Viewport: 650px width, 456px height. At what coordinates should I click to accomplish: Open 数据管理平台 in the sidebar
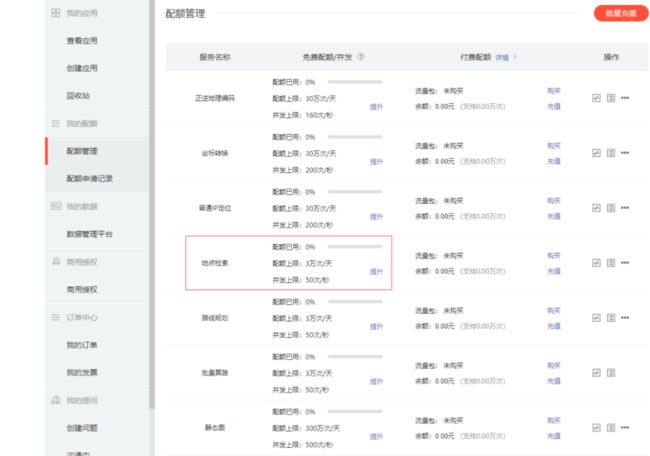(x=90, y=234)
